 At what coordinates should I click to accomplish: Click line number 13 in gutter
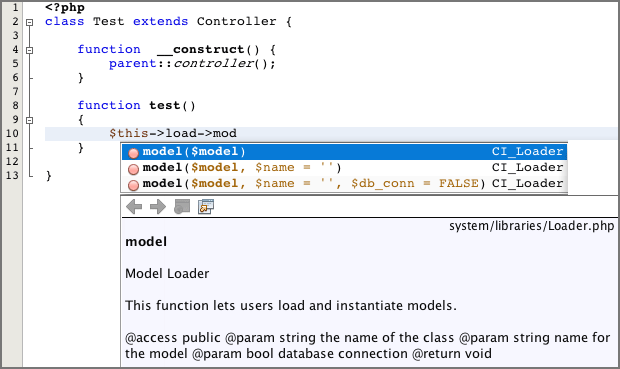point(12,175)
